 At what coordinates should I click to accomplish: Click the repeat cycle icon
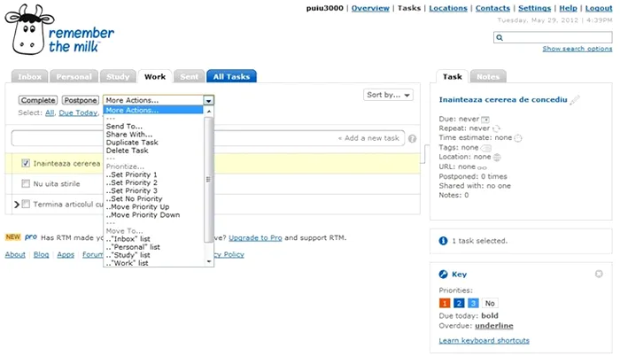pos(495,128)
